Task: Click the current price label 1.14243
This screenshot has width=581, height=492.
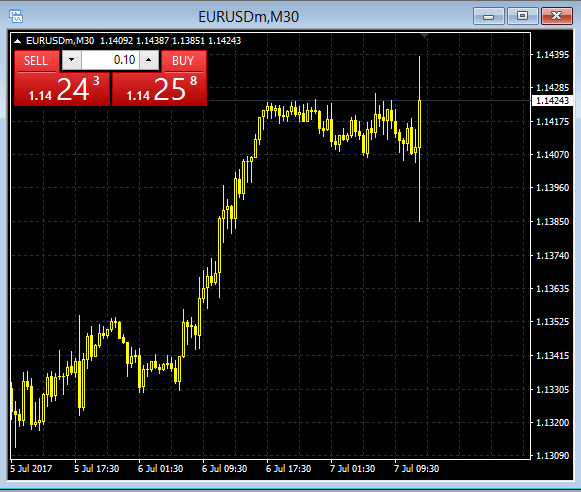Action: pos(552,101)
